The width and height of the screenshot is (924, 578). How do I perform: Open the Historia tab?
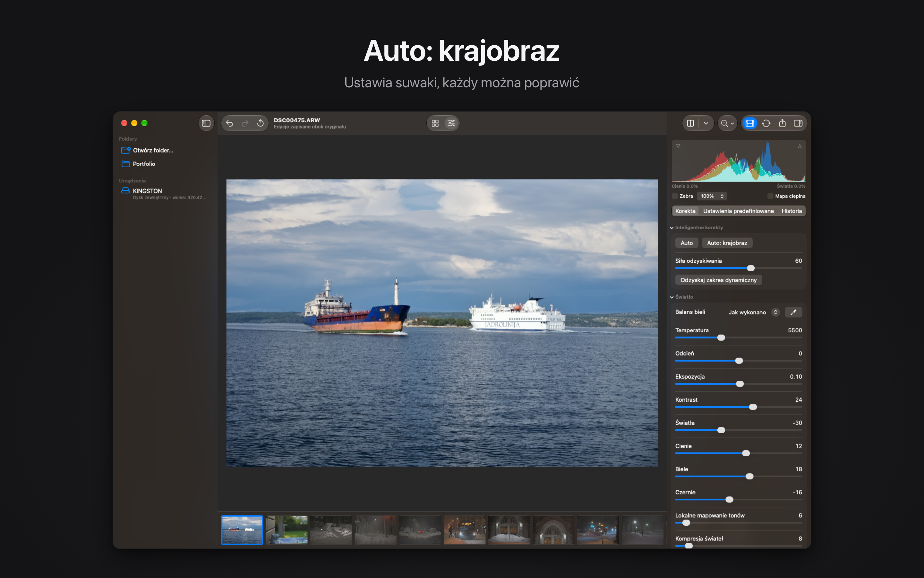click(x=791, y=211)
